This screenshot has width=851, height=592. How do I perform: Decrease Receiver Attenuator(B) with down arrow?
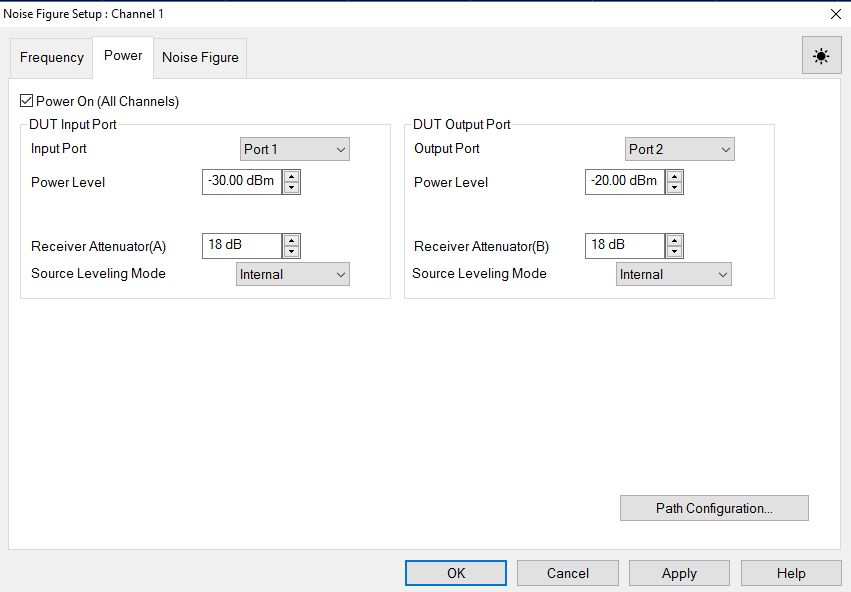pos(674,251)
